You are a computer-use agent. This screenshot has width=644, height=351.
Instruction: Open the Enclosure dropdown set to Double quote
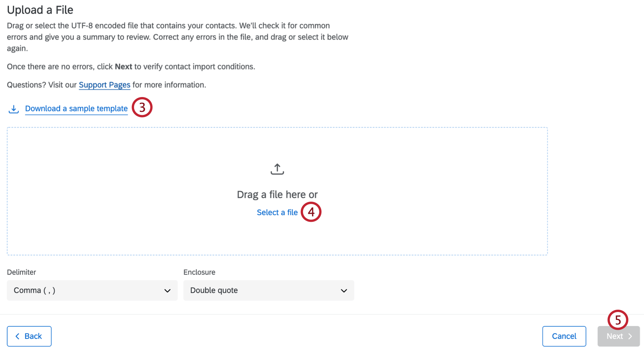click(x=269, y=290)
